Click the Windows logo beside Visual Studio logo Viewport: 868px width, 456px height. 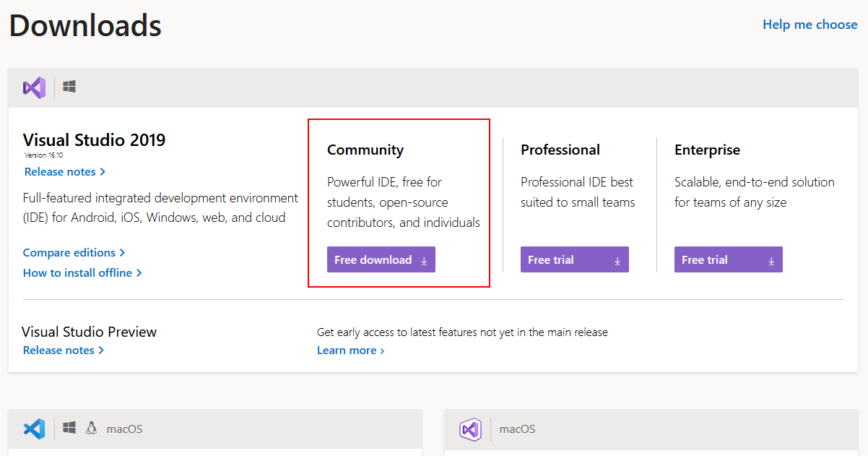coord(69,87)
